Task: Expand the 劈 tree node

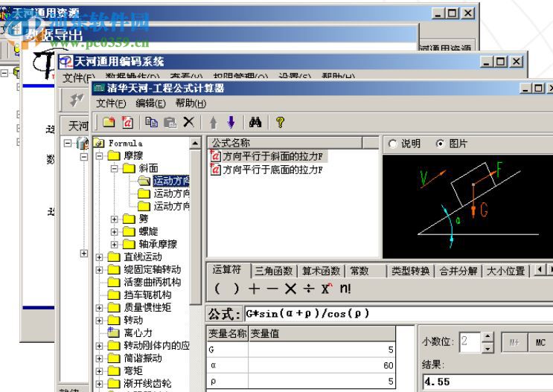Action: [x=114, y=219]
